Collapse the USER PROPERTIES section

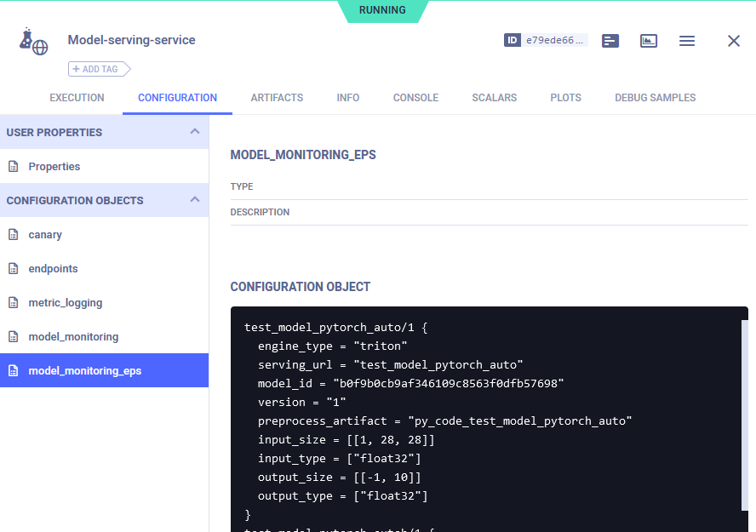tap(195, 132)
